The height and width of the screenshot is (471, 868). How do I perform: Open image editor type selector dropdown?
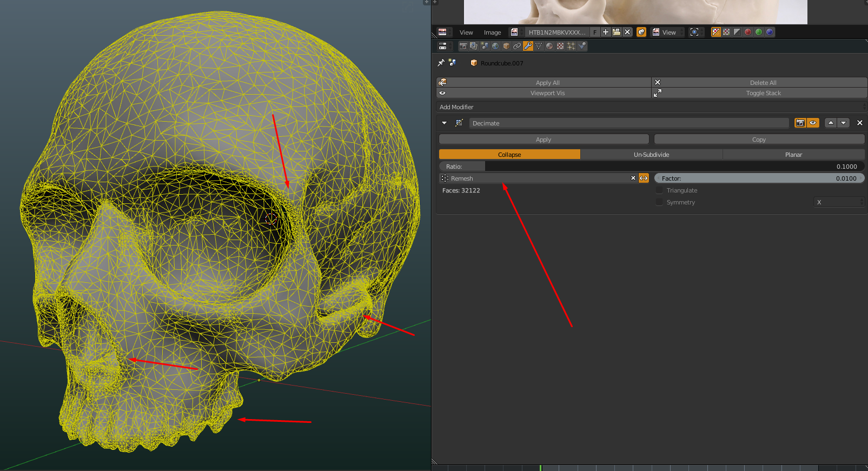(x=445, y=32)
